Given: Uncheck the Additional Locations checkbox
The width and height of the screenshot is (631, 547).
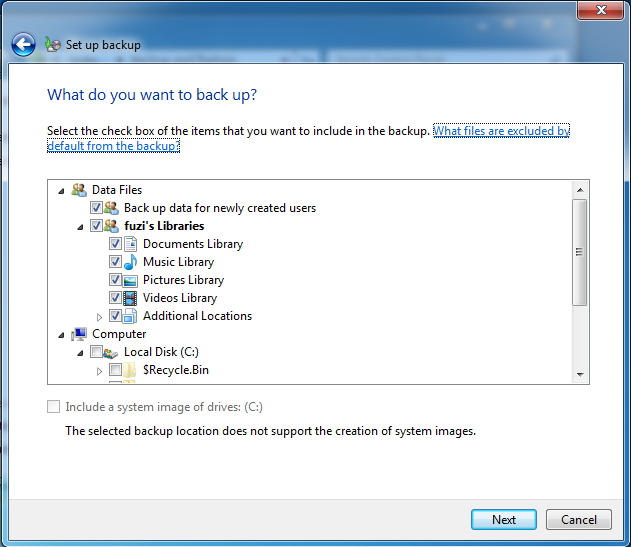Looking at the screenshot, I should (x=115, y=316).
